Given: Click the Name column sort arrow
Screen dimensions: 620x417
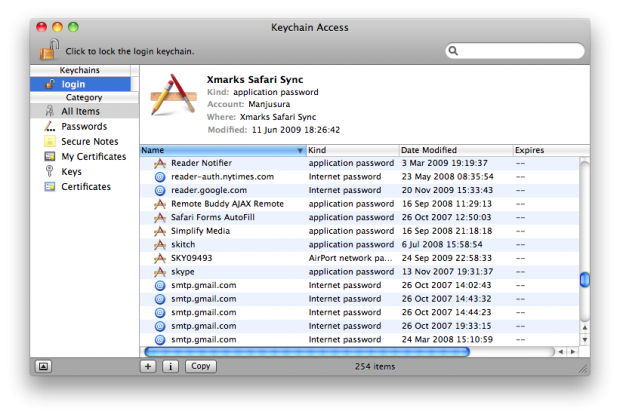Looking at the screenshot, I should point(300,151).
